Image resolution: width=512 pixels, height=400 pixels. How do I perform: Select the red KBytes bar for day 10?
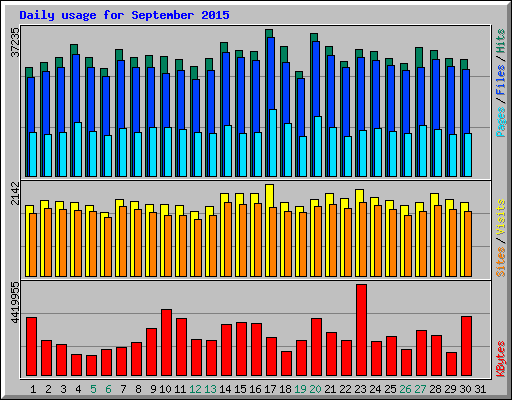pos(166,343)
